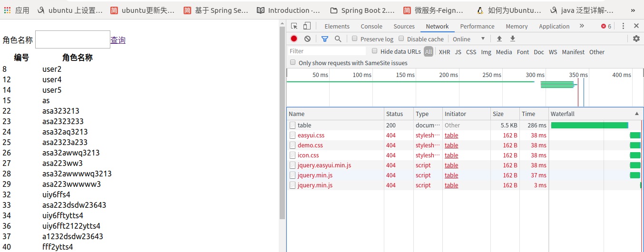Filter requests by Img type

pos(486,52)
